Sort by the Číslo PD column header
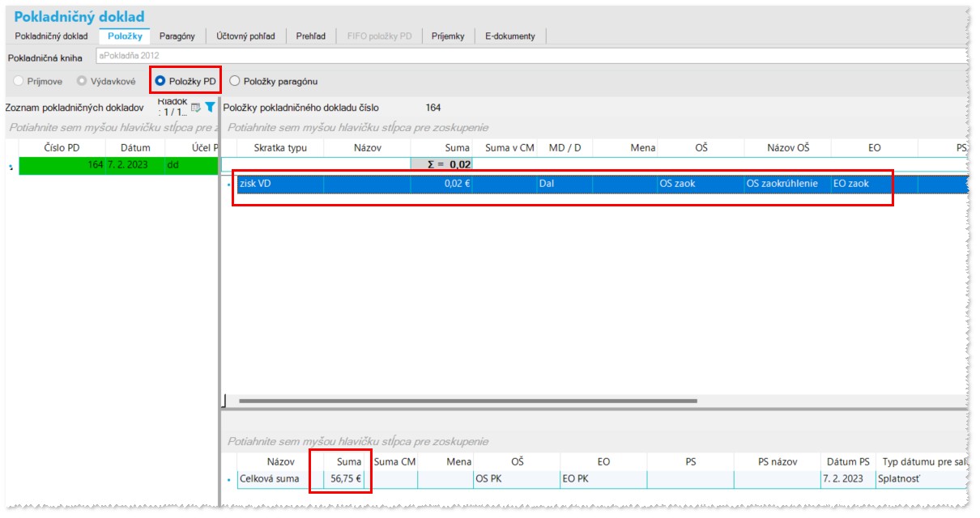The width and height of the screenshot is (980, 518). coord(62,147)
